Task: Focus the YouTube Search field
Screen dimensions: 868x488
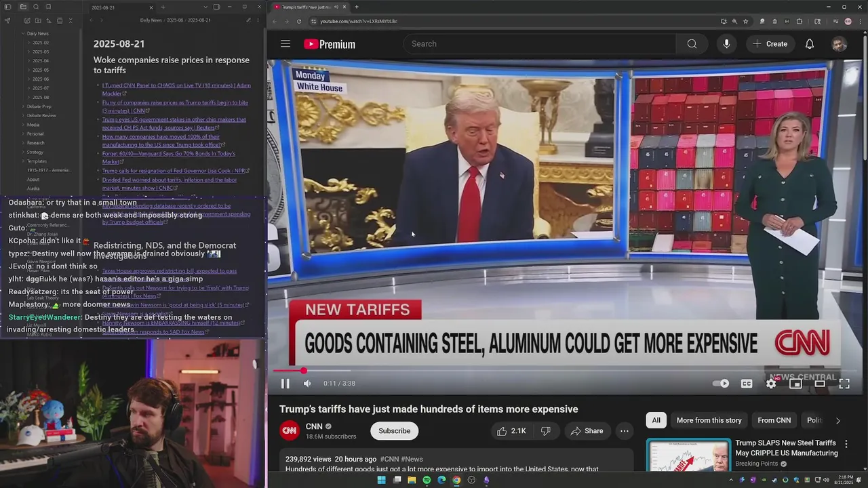Action: click(x=540, y=44)
